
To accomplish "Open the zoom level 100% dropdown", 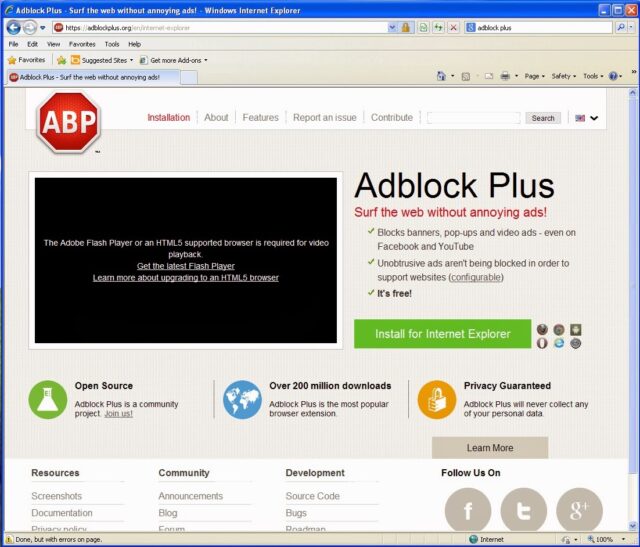I will 623,539.
